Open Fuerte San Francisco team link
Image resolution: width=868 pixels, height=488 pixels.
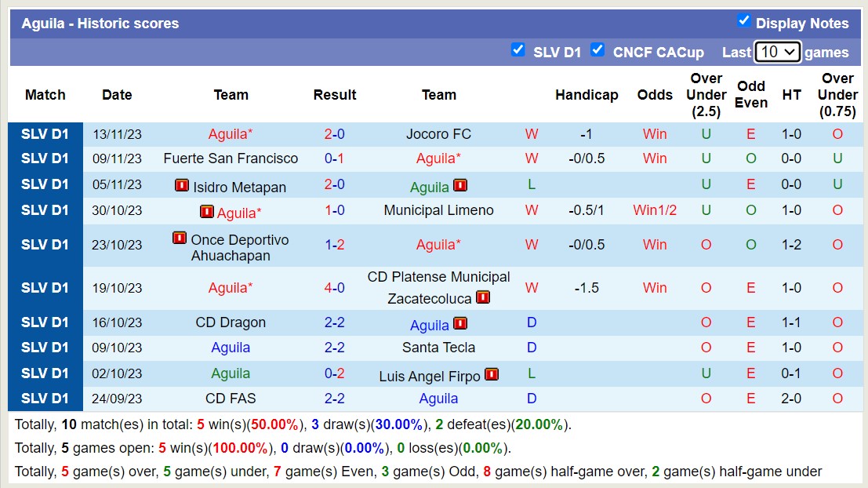pos(231,158)
